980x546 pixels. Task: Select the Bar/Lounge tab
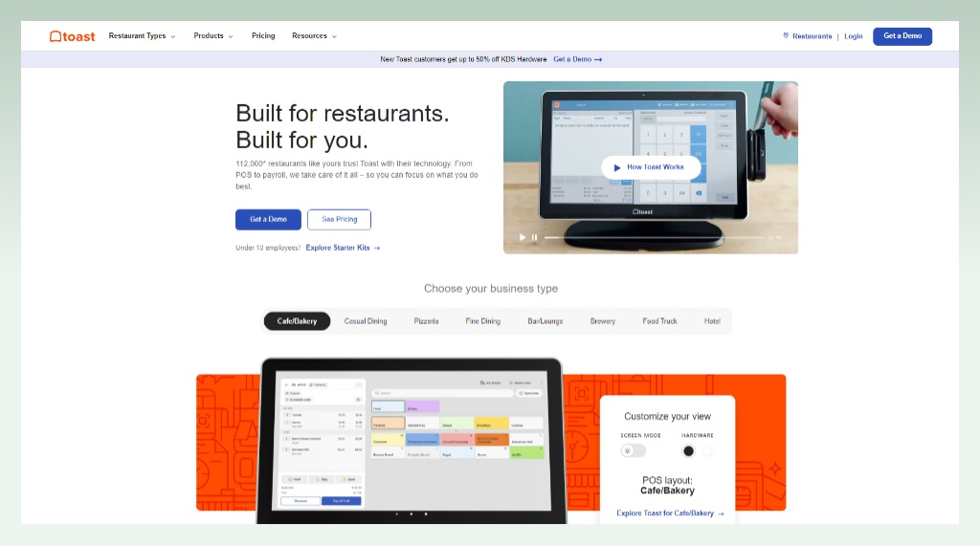(x=545, y=321)
